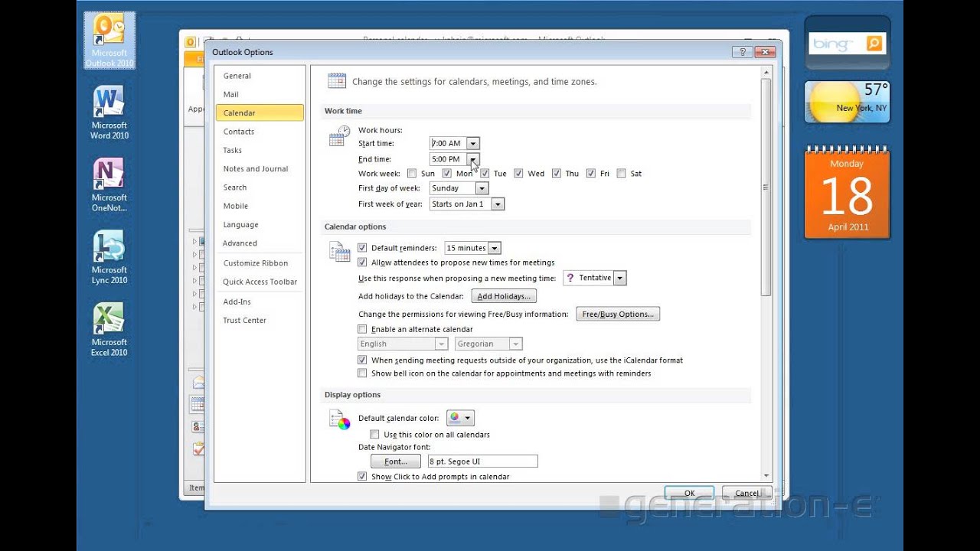Click the Font button for Date Navigator

point(396,461)
